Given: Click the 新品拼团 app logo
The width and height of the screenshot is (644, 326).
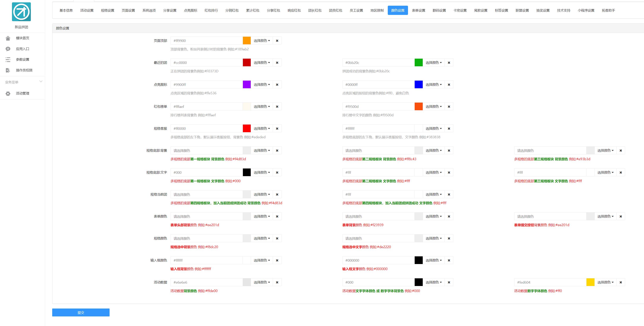Looking at the screenshot, I should click(22, 12).
